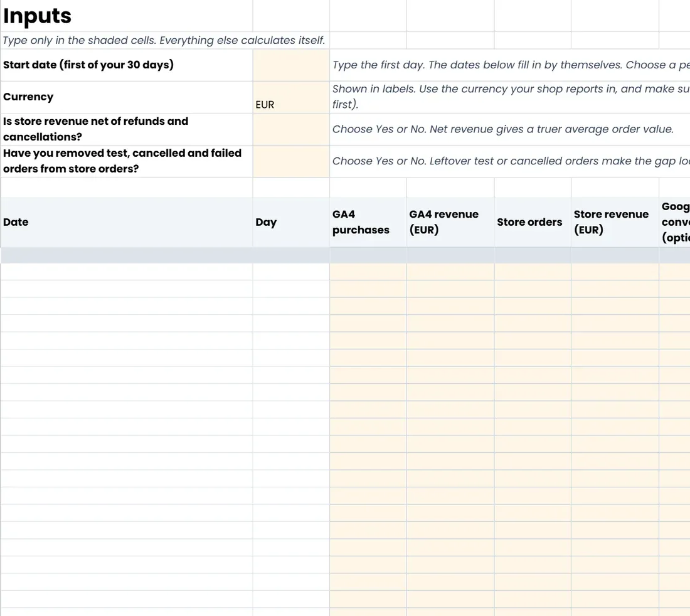
Task: Select the GA4 revenue (EUR) column header
Action: [450, 222]
